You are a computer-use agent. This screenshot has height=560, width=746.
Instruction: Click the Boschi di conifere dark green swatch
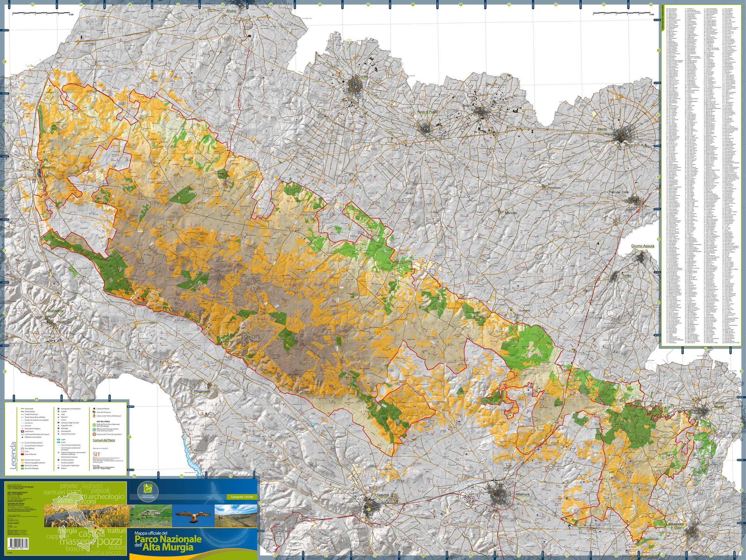click(x=22, y=466)
